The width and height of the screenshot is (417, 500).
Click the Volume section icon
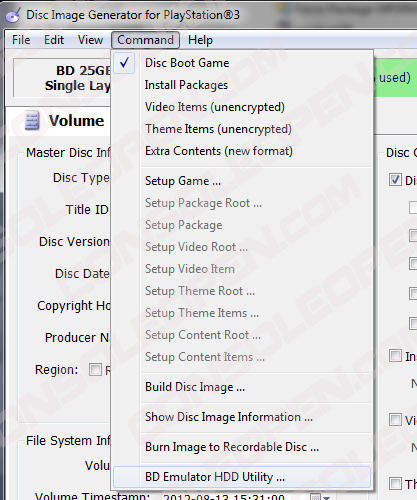[x=32, y=120]
